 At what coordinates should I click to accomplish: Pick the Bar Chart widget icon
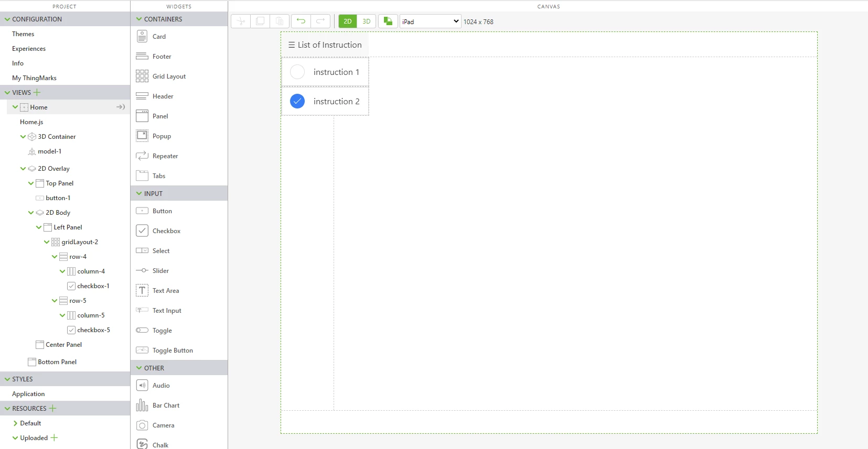(x=142, y=405)
